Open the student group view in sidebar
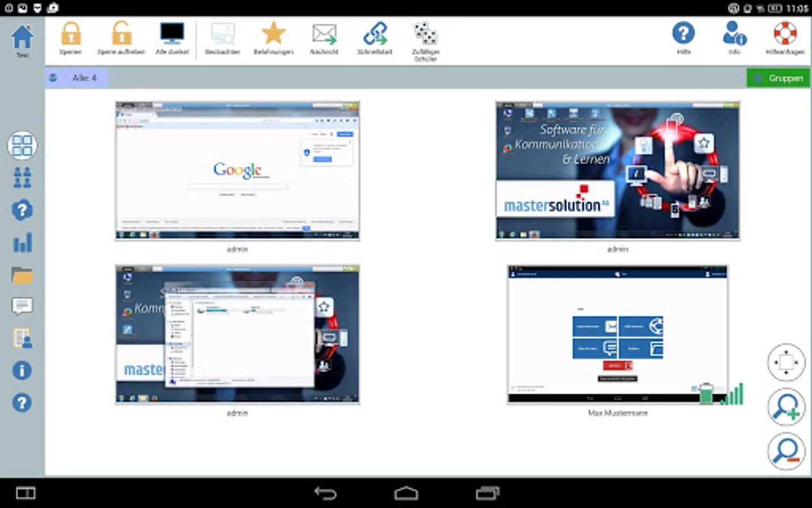Image resolution: width=812 pixels, height=508 pixels. click(22, 178)
